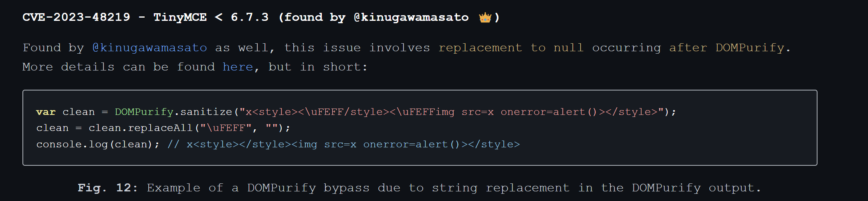The image size is (868, 201).
Task: Click the CVE-2023-48219 heading text
Action: [x=76, y=17]
